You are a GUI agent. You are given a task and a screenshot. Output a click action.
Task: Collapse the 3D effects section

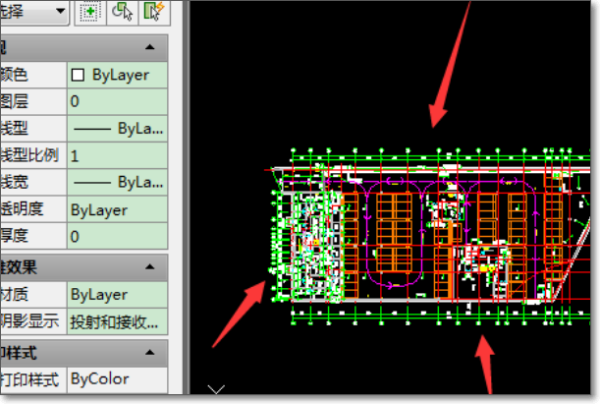pos(150,267)
